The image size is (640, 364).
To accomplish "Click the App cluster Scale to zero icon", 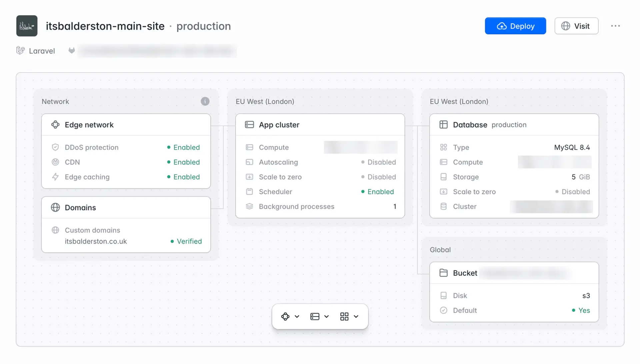I will (x=249, y=177).
